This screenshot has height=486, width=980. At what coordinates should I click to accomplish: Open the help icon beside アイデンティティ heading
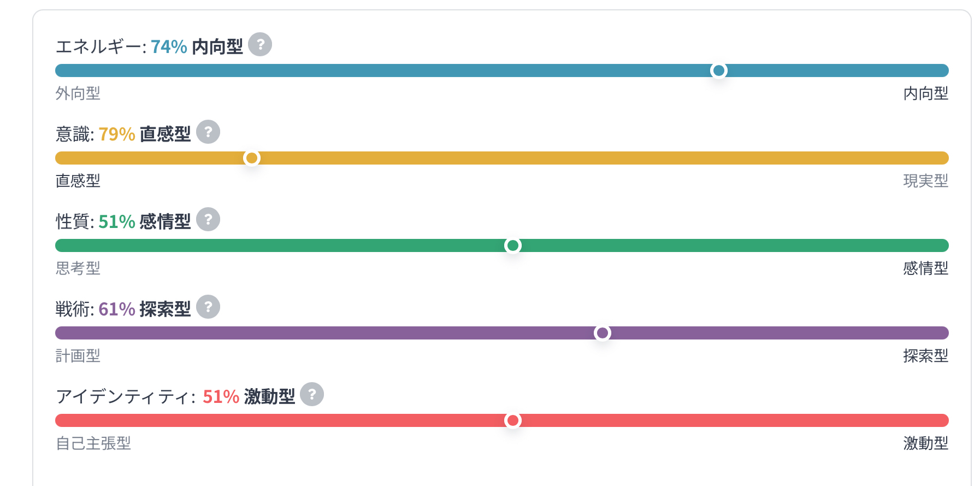(x=312, y=394)
